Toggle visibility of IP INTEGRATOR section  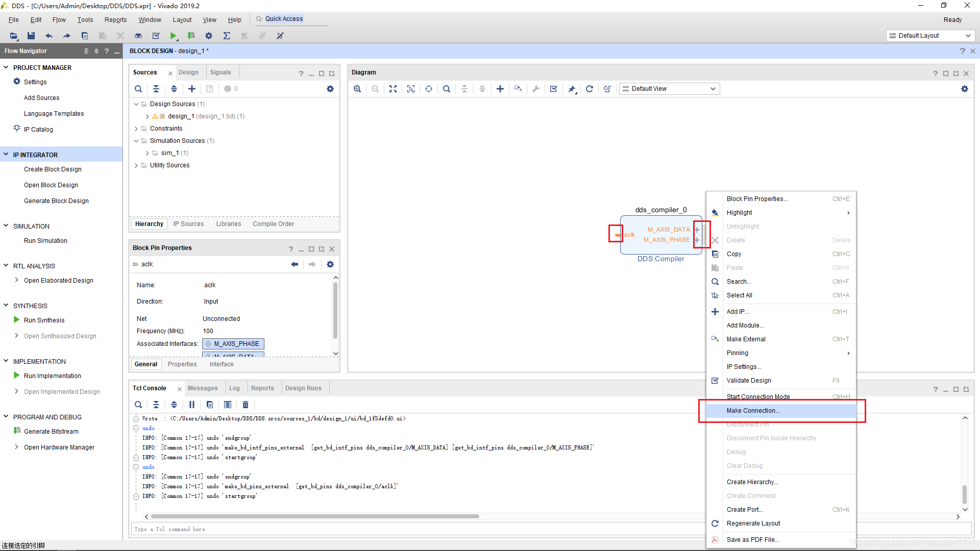coord(6,154)
